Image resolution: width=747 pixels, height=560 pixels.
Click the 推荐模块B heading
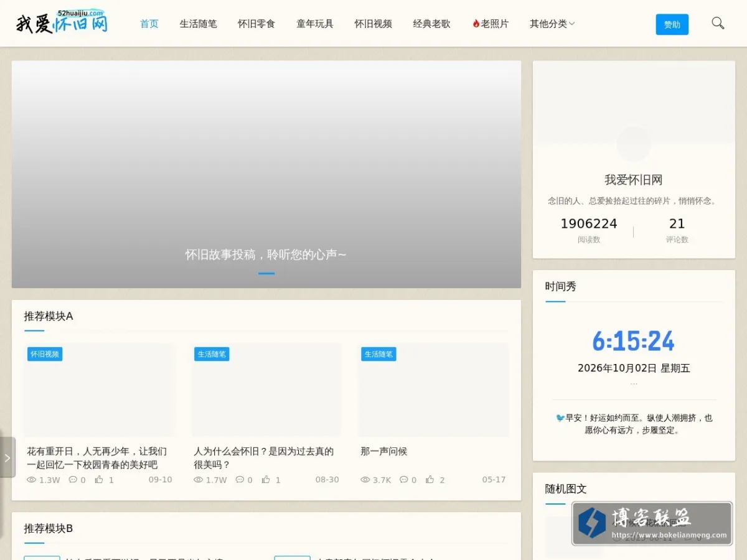click(x=49, y=528)
